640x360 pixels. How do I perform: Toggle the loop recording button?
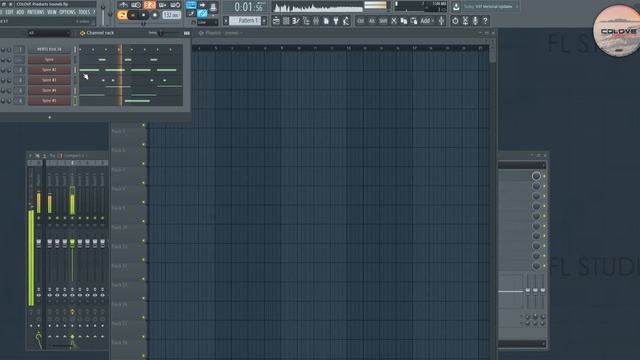176,5
